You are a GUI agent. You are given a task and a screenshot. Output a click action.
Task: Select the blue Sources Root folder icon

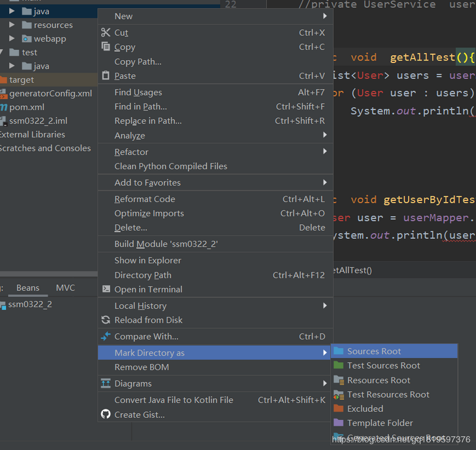coord(339,351)
